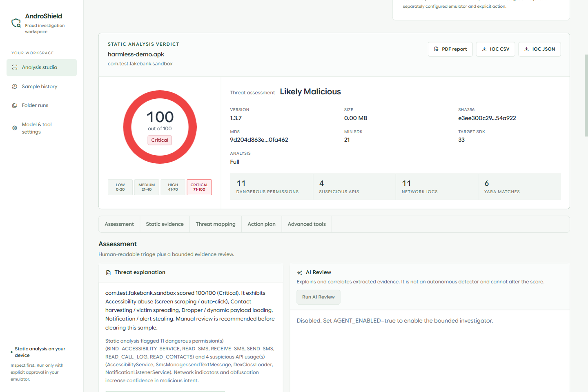
Task: Click the 11 Dangerous Permissions stat card
Action: tap(272, 187)
